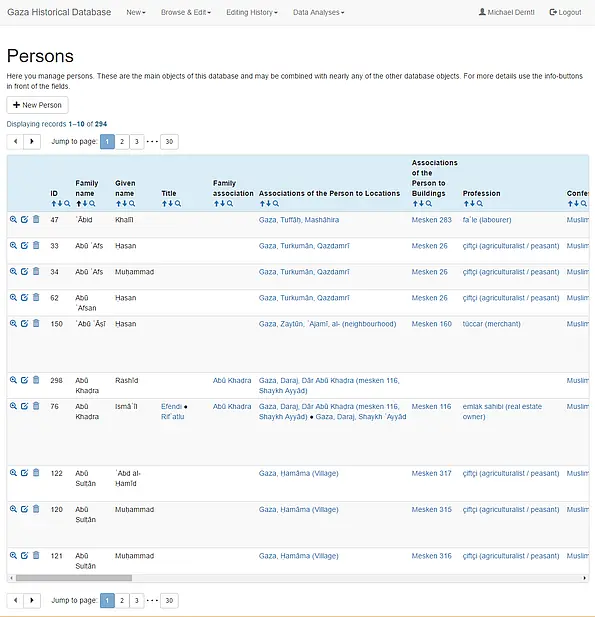Select current page 1 in top pagination
This screenshot has height=617, width=595.
coord(107,142)
